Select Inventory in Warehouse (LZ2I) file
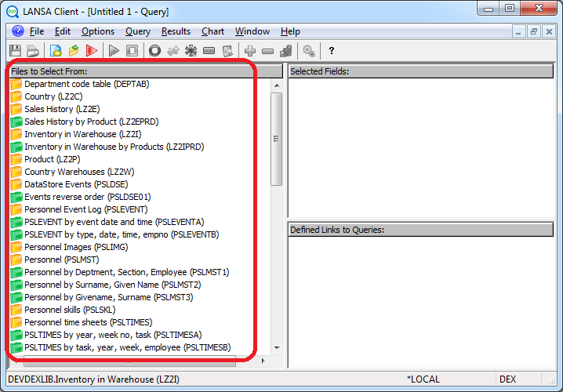The image size is (563, 392). [82, 134]
